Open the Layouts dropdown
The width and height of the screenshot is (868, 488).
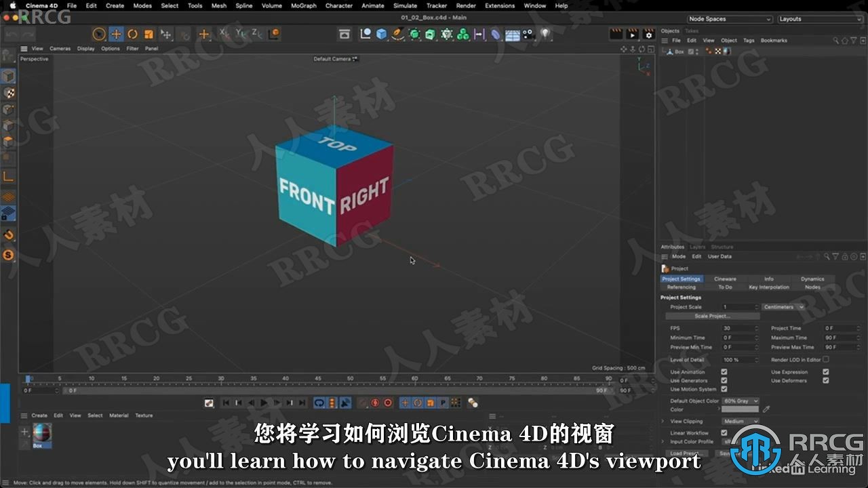pos(819,19)
